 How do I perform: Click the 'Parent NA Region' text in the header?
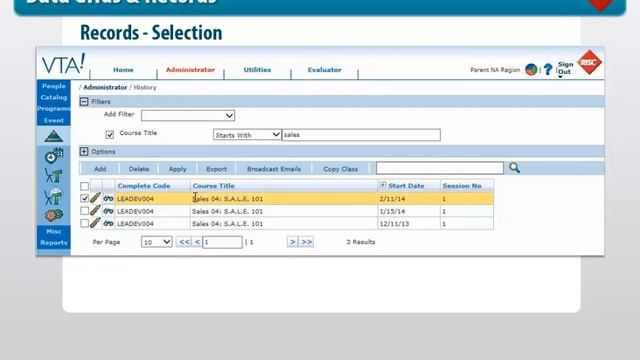pyautogui.click(x=495, y=70)
